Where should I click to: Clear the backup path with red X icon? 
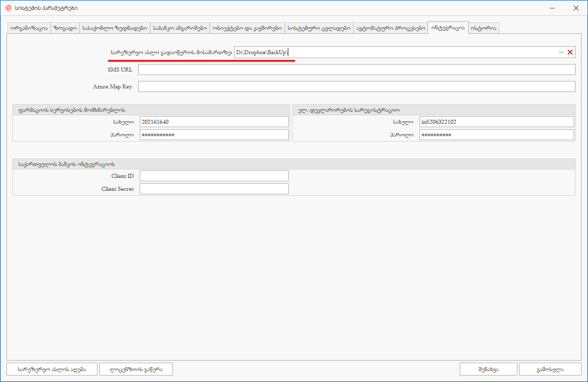[570, 52]
